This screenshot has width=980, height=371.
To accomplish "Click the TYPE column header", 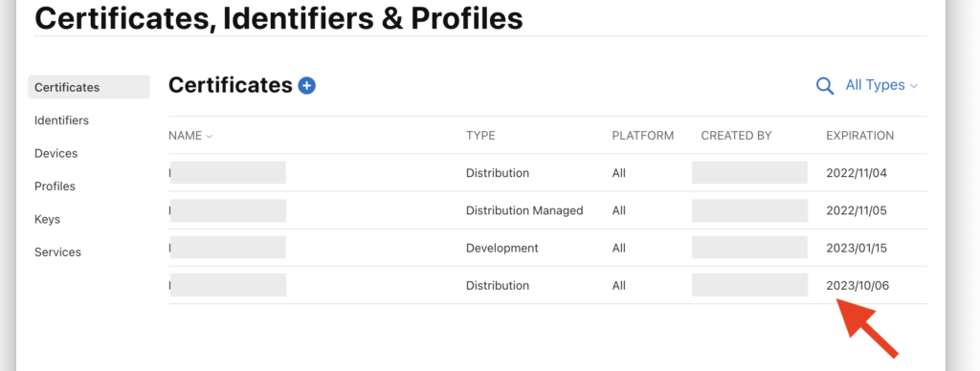I will (480, 136).
